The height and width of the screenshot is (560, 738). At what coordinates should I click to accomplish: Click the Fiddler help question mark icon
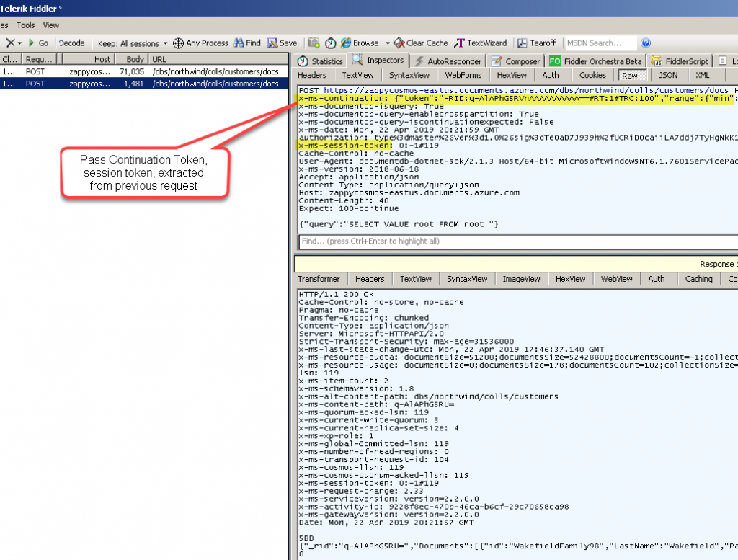pyautogui.click(x=645, y=43)
